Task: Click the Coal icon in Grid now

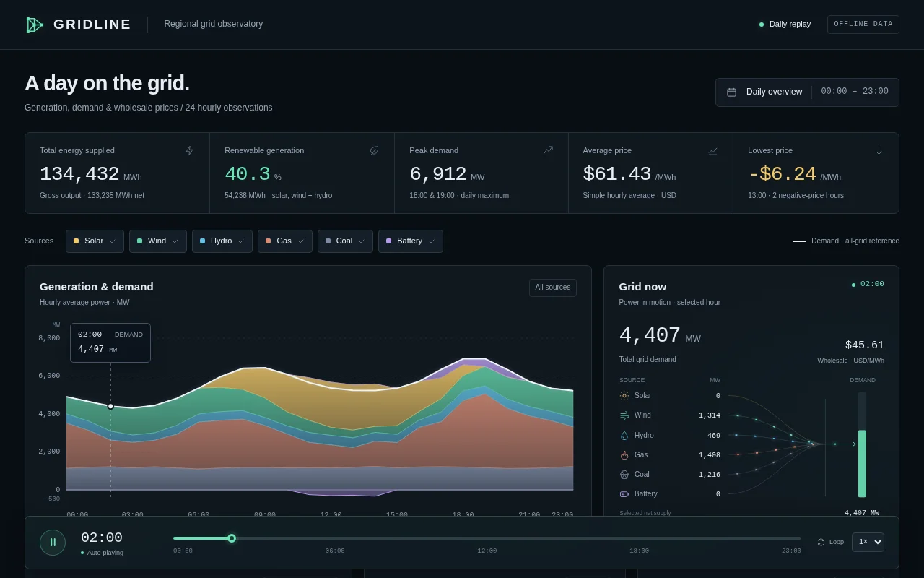Action: (624, 475)
